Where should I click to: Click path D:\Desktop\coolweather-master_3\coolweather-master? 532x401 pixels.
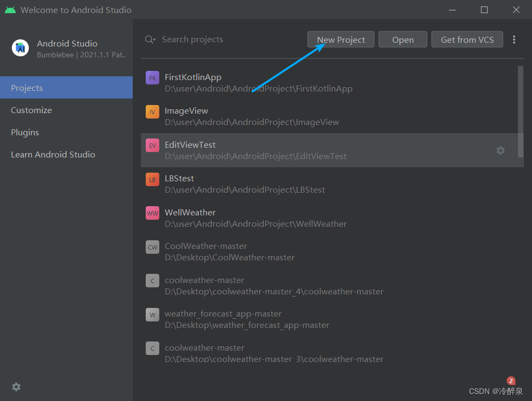[x=274, y=359]
